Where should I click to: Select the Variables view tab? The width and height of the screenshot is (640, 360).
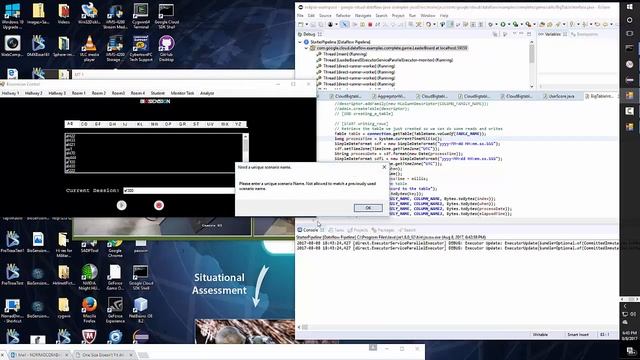552,34
